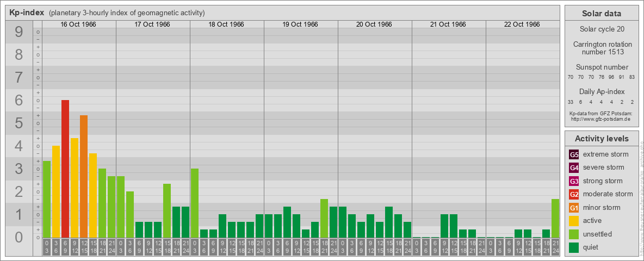This screenshot has width=644, height=261.
Task: Click daily Ap-index value 33
Action: coord(571,102)
